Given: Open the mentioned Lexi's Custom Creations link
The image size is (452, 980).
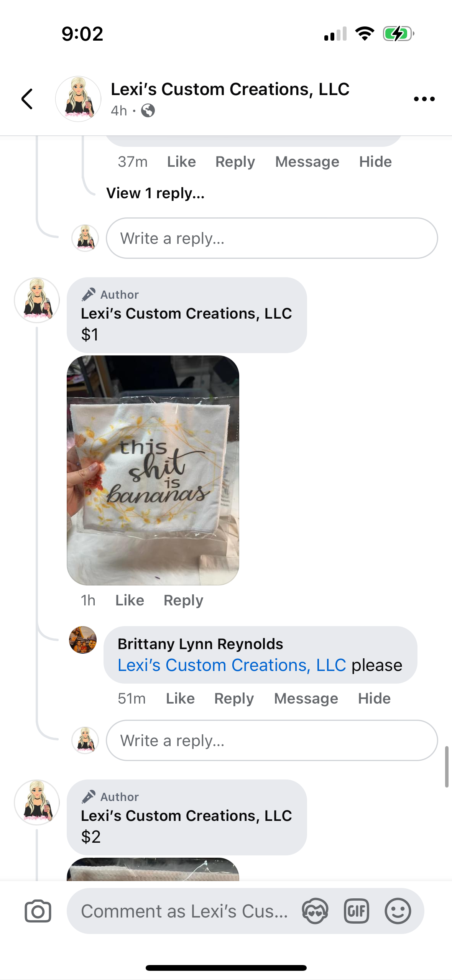Looking at the screenshot, I should tap(232, 665).
